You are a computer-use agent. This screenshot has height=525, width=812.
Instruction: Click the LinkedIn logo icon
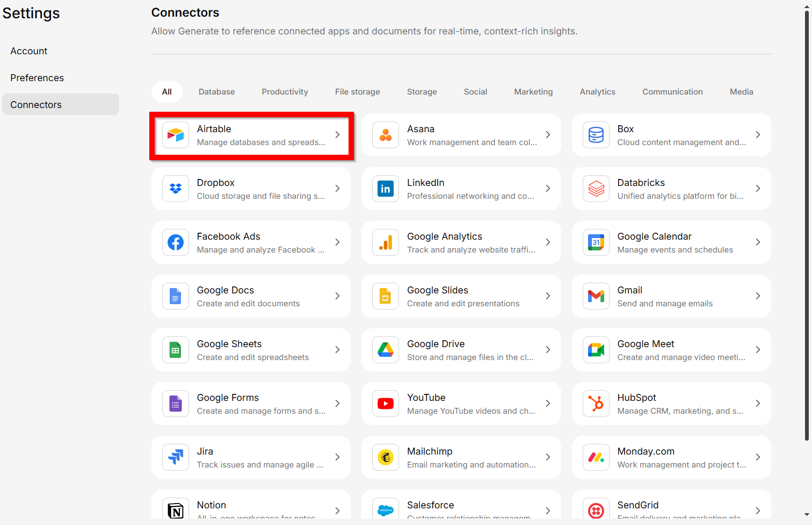click(x=386, y=189)
